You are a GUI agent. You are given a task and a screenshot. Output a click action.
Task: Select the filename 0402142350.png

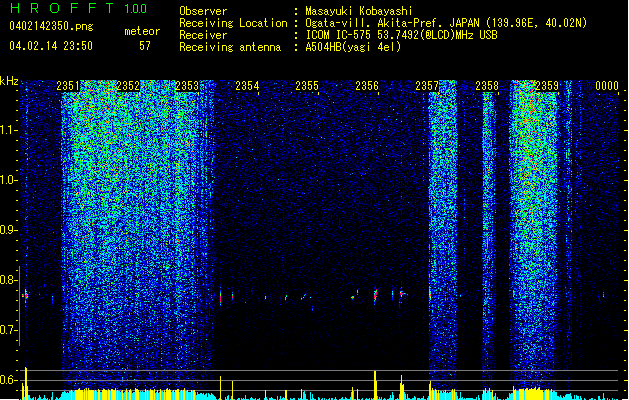[x=51, y=26]
